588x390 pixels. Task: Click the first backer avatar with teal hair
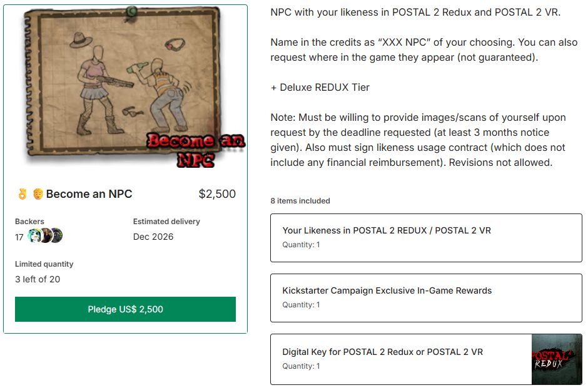35,235
